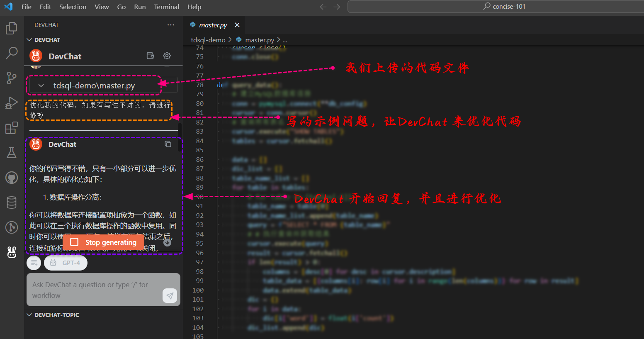Select the Source Control icon
644x339 pixels.
pos(11,78)
